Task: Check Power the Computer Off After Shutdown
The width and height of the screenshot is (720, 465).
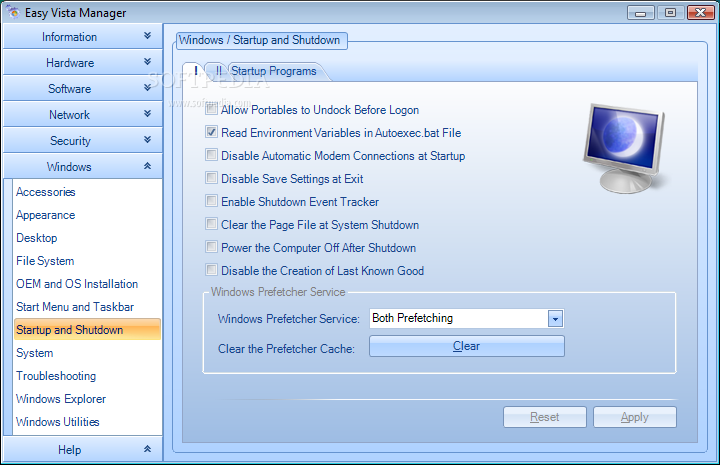Action: [x=211, y=247]
